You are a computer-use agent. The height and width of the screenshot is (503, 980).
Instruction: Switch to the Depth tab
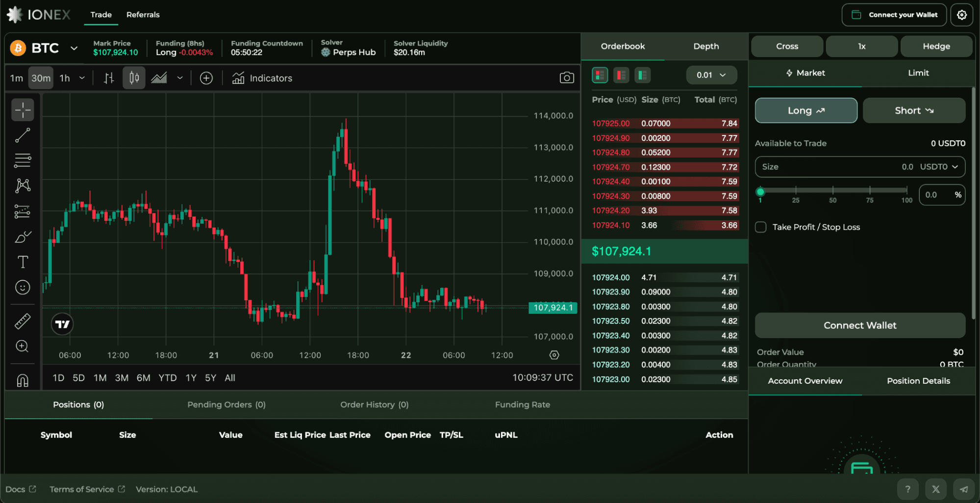click(706, 46)
